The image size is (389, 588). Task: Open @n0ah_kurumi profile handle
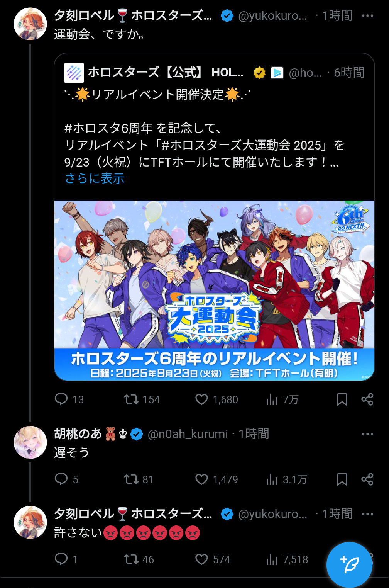[188, 434]
